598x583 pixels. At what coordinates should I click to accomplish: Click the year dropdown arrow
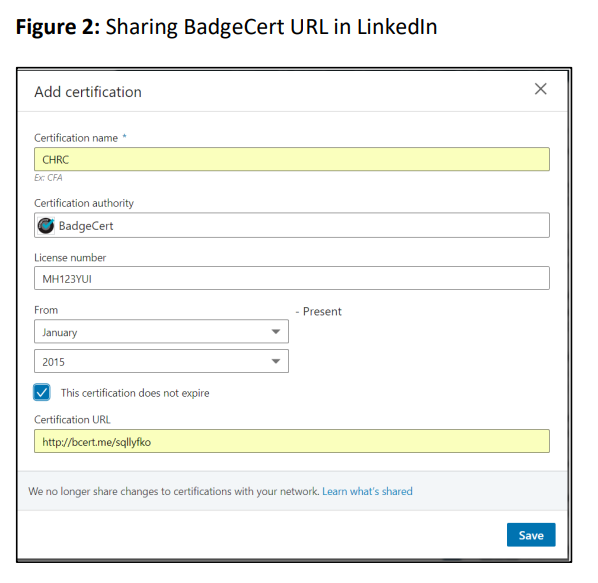[276, 361]
